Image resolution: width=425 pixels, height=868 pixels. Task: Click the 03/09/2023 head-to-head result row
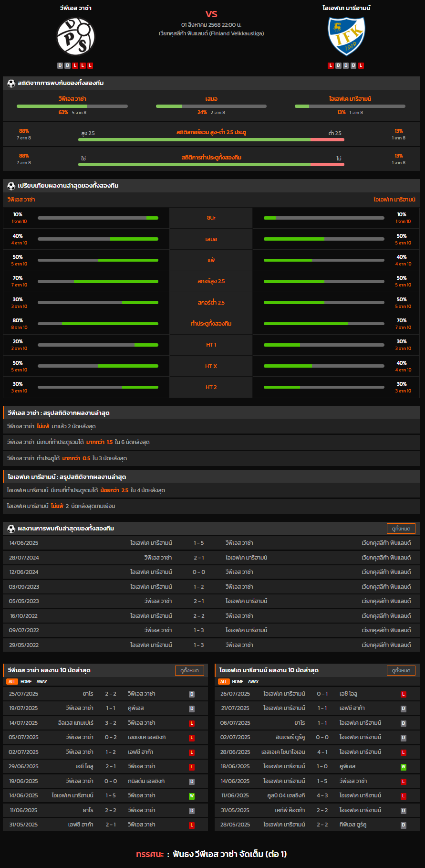tap(211, 587)
